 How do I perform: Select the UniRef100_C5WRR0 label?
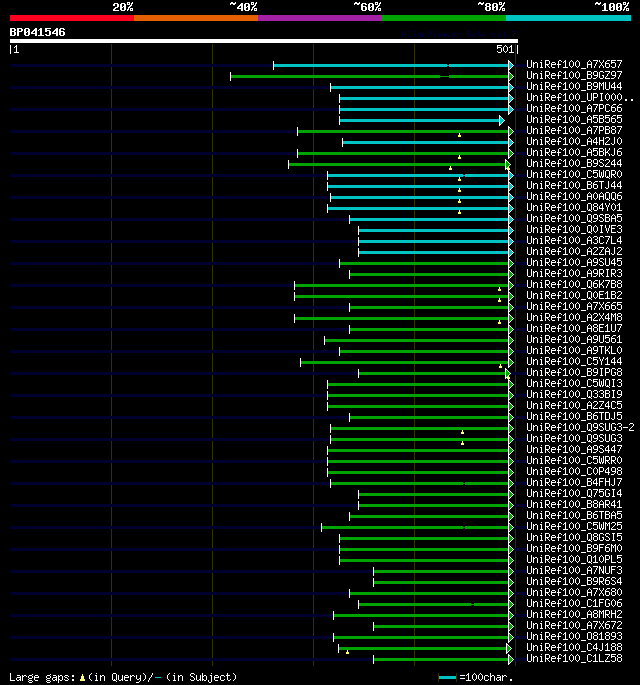(x=574, y=460)
